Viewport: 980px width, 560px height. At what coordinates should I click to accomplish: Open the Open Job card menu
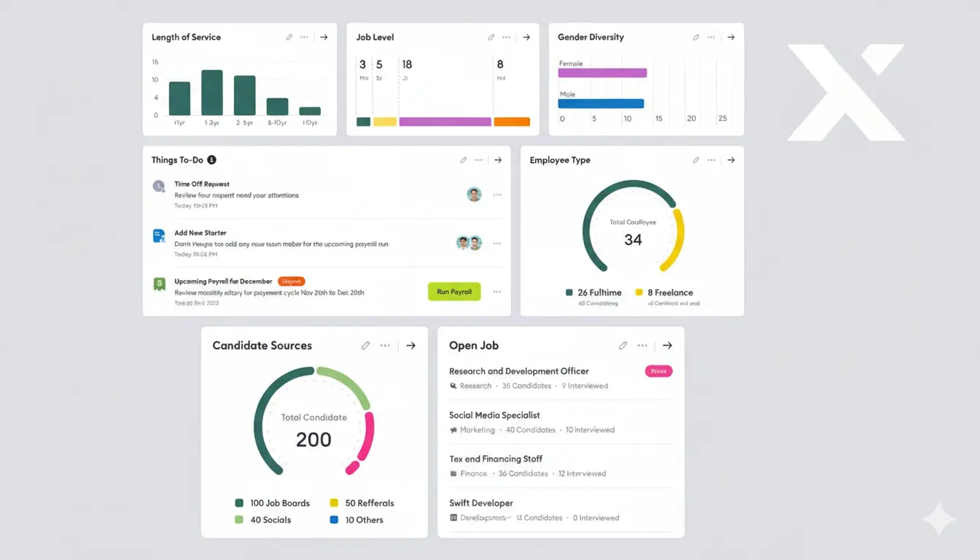coord(642,345)
